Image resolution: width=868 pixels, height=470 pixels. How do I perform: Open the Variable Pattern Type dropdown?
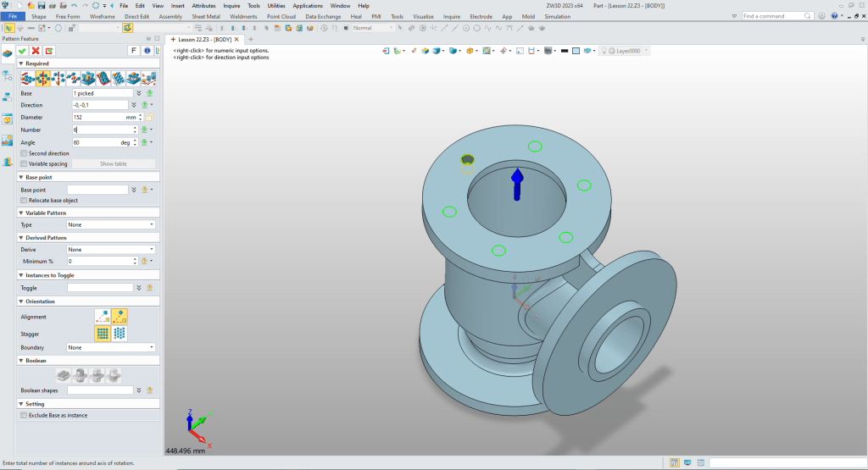(x=111, y=224)
